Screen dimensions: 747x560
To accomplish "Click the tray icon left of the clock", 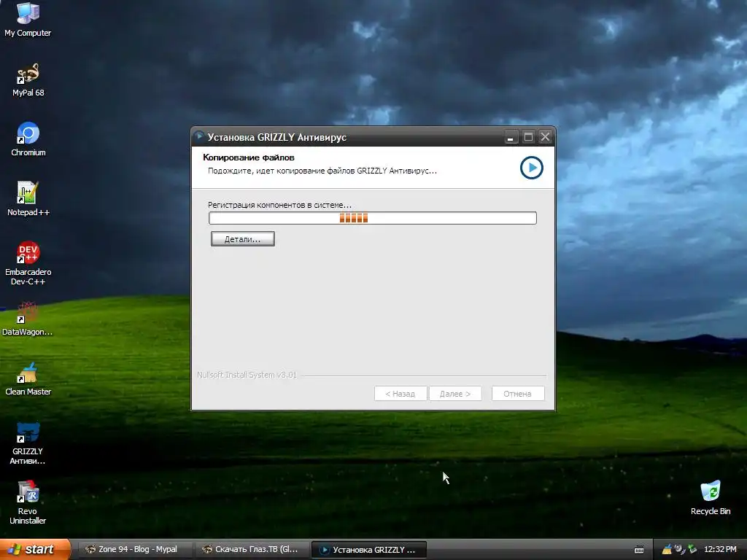I will point(692,550).
